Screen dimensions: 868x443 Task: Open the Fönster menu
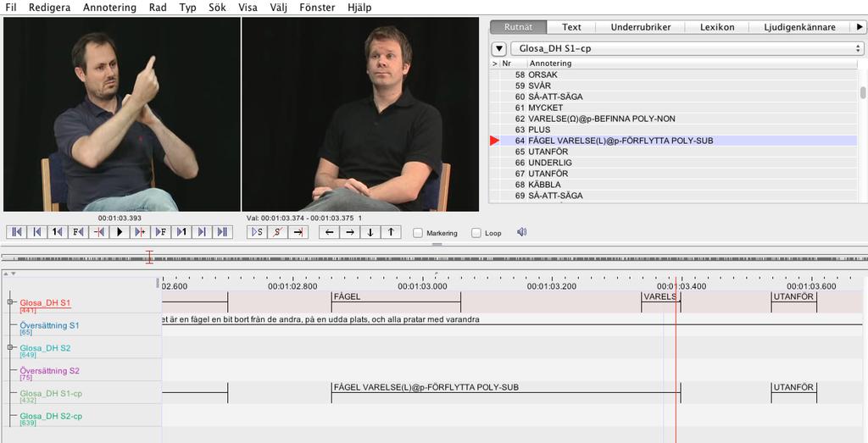pos(317,7)
